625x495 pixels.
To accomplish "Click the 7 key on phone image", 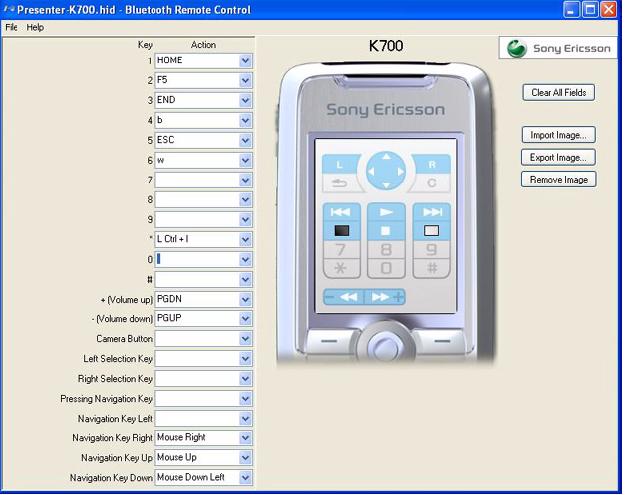I will (x=341, y=249).
